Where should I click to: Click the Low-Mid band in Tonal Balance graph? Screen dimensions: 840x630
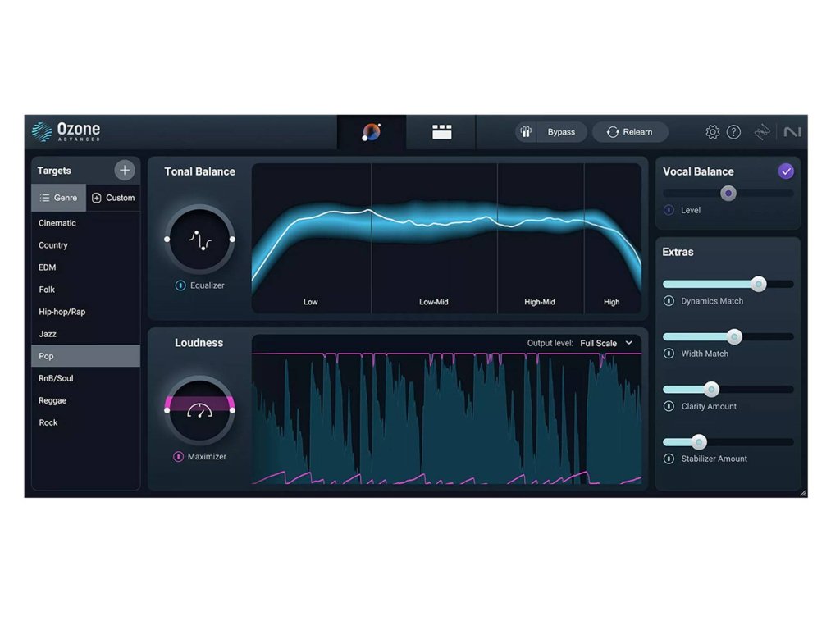[x=434, y=239]
